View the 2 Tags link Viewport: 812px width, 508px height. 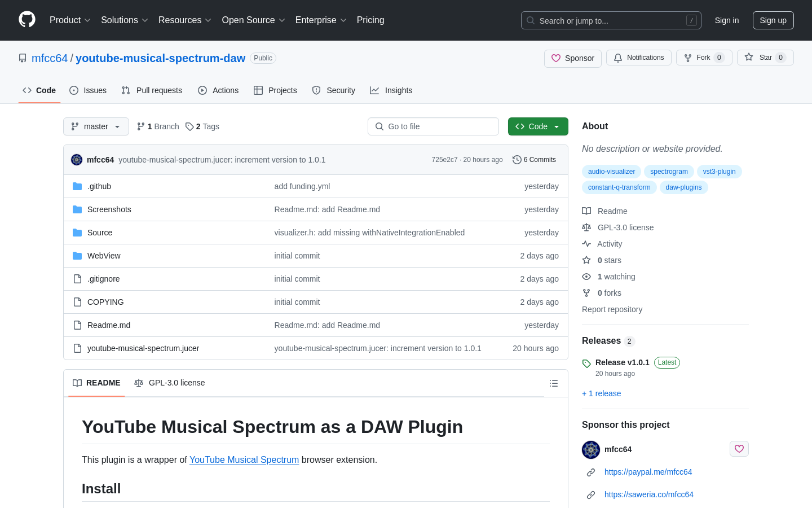coord(202,126)
